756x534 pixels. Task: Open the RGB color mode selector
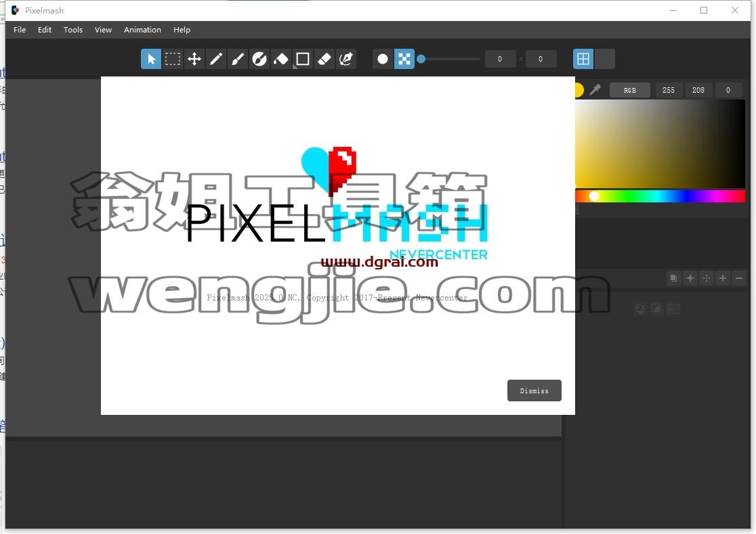630,90
